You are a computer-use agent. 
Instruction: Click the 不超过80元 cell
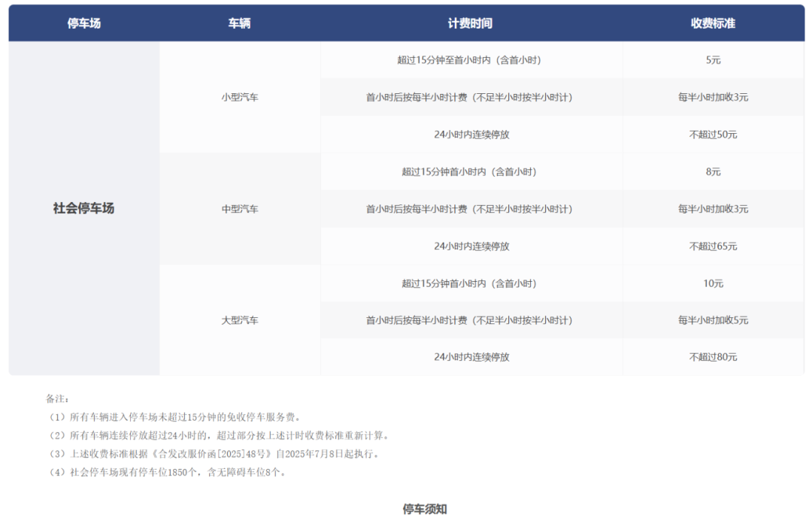pos(713,357)
